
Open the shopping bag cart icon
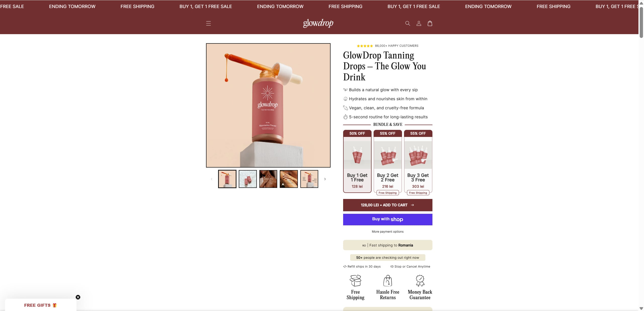(430, 23)
